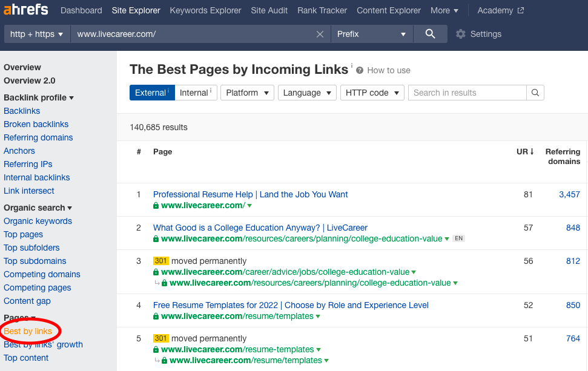The width and height of the screenshot is (588, 371).
Task: Open Content gap report
Action: pyautogui.click(x=27, y=301)
